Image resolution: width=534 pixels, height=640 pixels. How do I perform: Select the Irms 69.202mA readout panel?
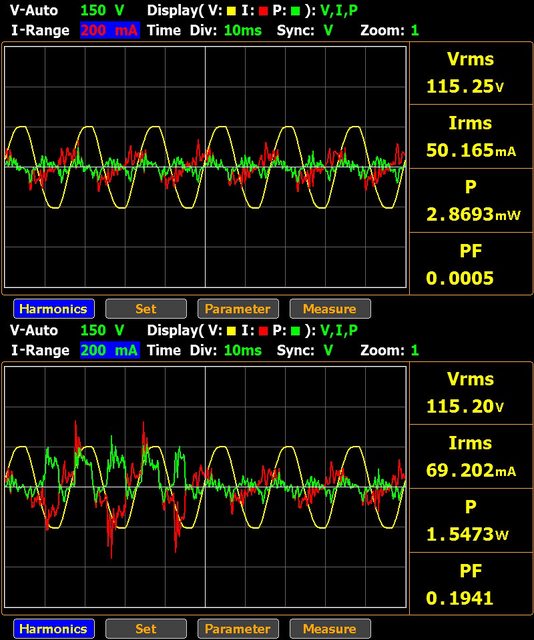pyautogui.click(x=470, y=456)
